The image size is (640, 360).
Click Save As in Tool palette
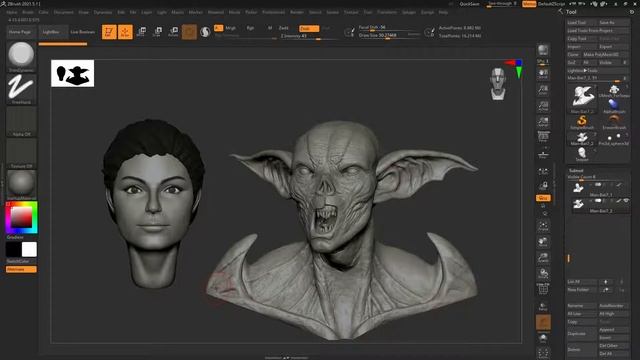point(613,22)
